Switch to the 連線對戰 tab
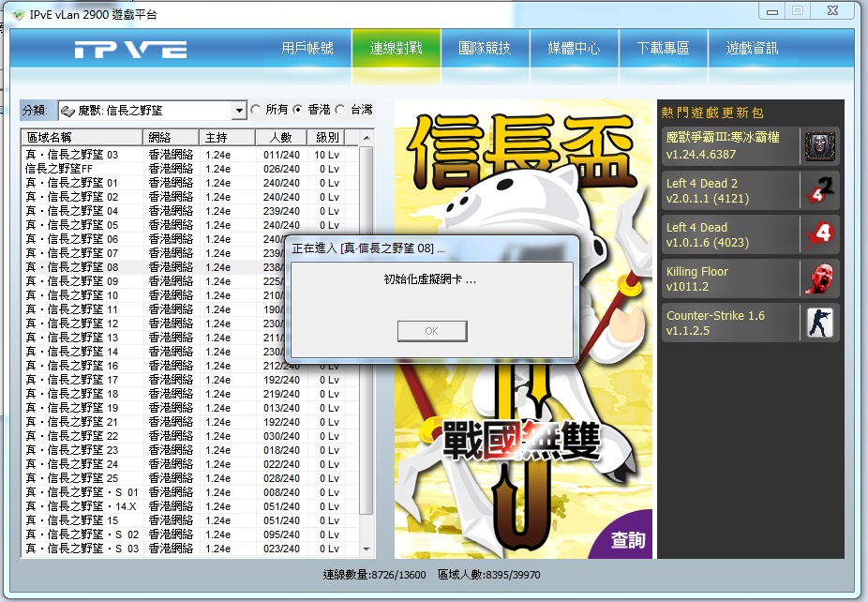Image resolution: width=868 pixels, height=602 pixels. click(x=396, y=48)
